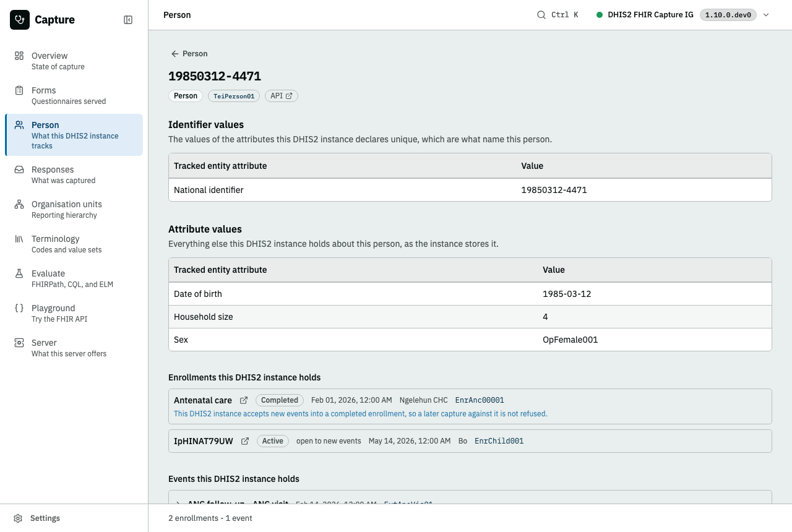Click the Terminology library icon
The width and height of the screenshot is (792, 532).
19,239
